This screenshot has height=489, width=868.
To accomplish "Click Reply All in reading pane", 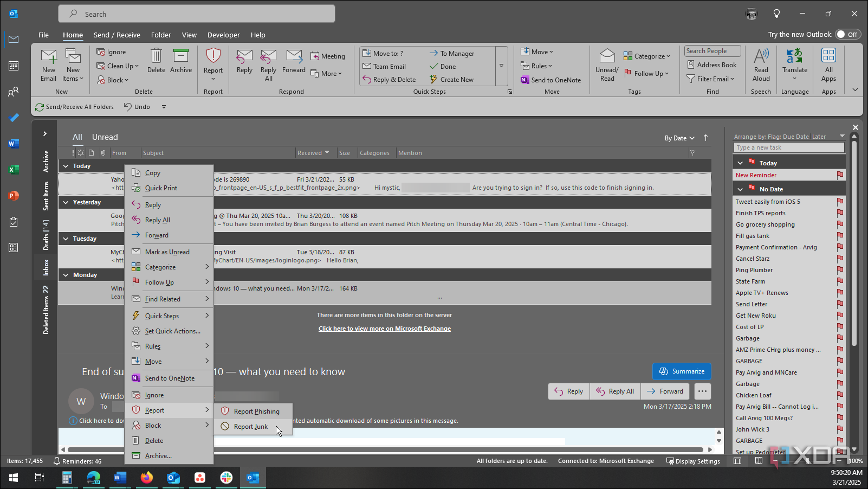I will (x=615, y=391).
